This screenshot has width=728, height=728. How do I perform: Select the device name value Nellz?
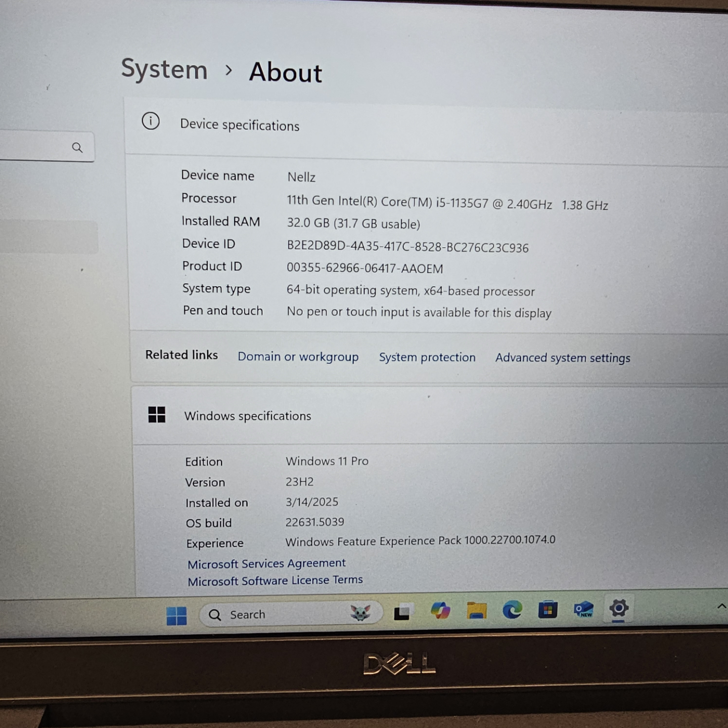coord(301,177)
